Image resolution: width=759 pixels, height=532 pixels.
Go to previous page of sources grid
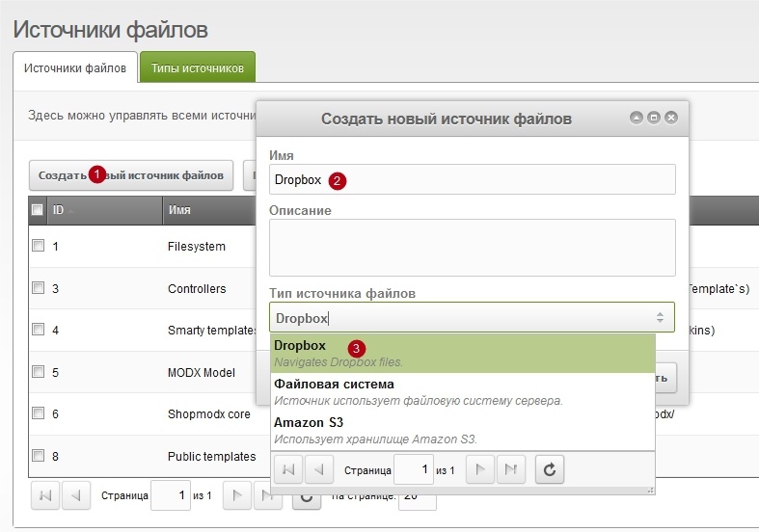point(76,495)
